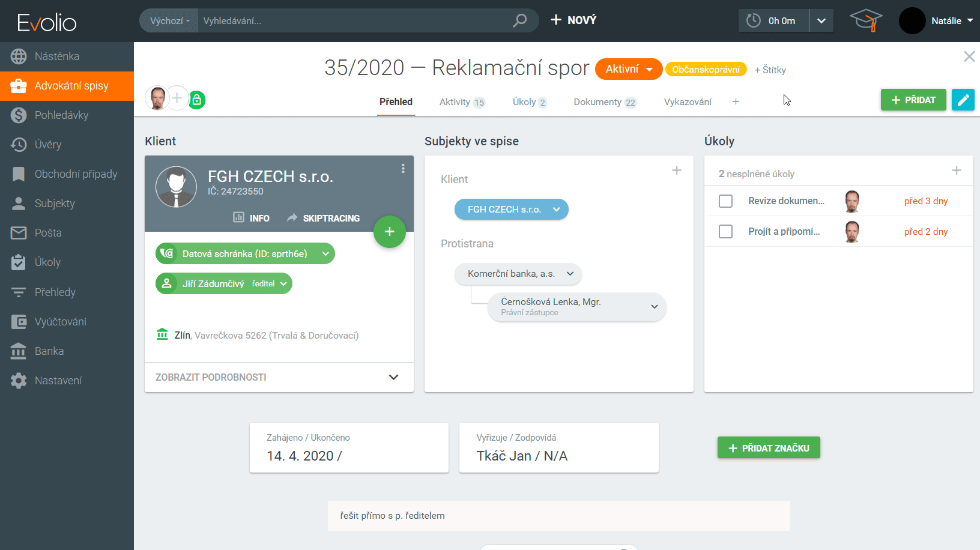Viewport: 980px width, 550px height.
Task: Click the search magnifier icon
Action: pyautogui.click(x=519, y=20)
